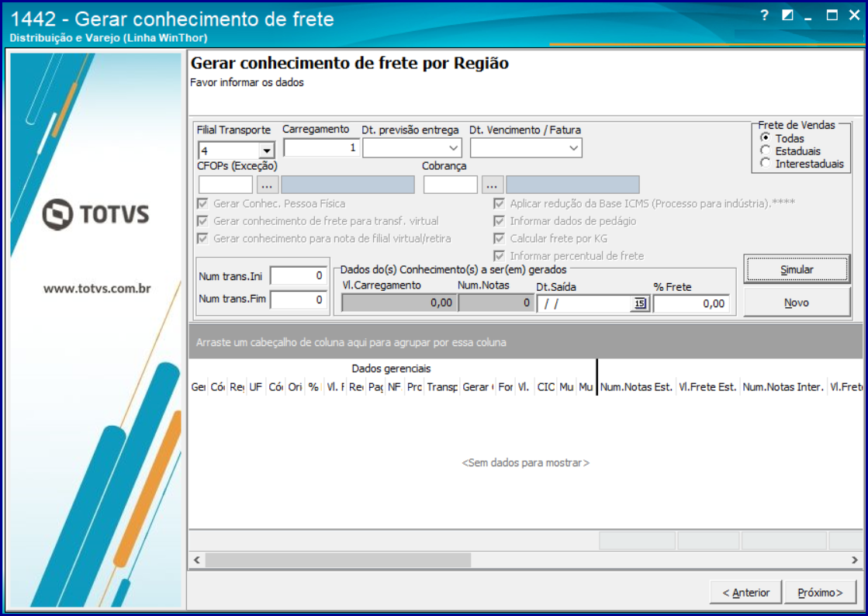The width and height of the screenshot is (868, 616).
Task: Toggle Calcular frete por KG checkbox
Action: 500,238
